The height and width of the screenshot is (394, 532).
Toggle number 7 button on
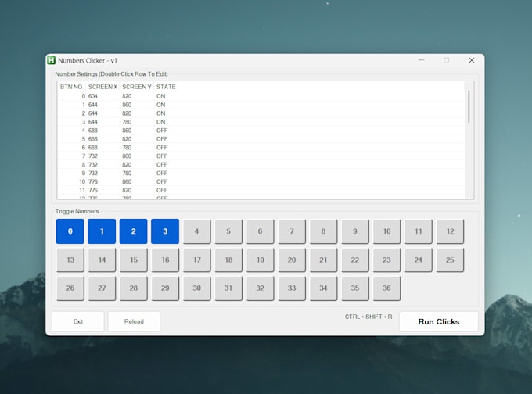pyautogui.click(x=292, y=231)
